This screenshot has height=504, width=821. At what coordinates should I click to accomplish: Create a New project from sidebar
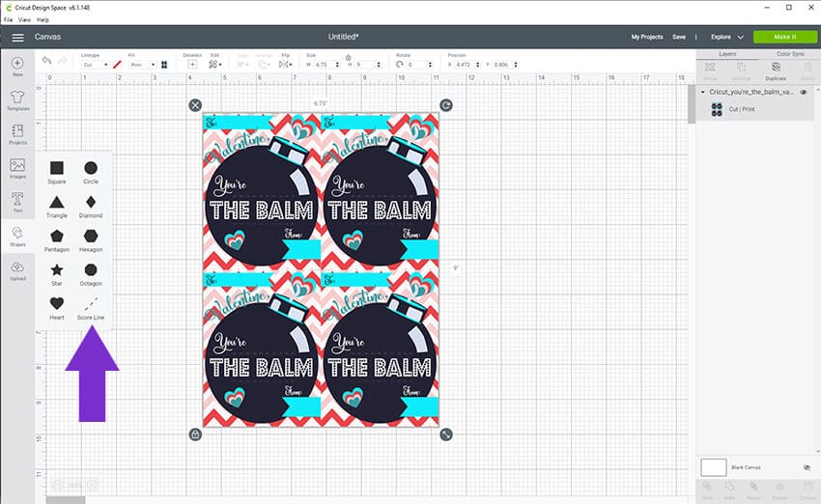click(x=17, y=67)
